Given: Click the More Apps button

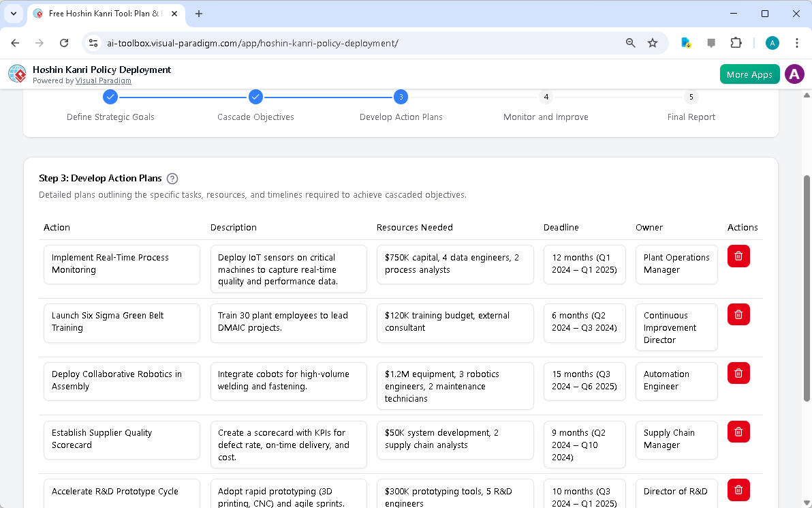Looking at the screenshot, I should (749, 74).
